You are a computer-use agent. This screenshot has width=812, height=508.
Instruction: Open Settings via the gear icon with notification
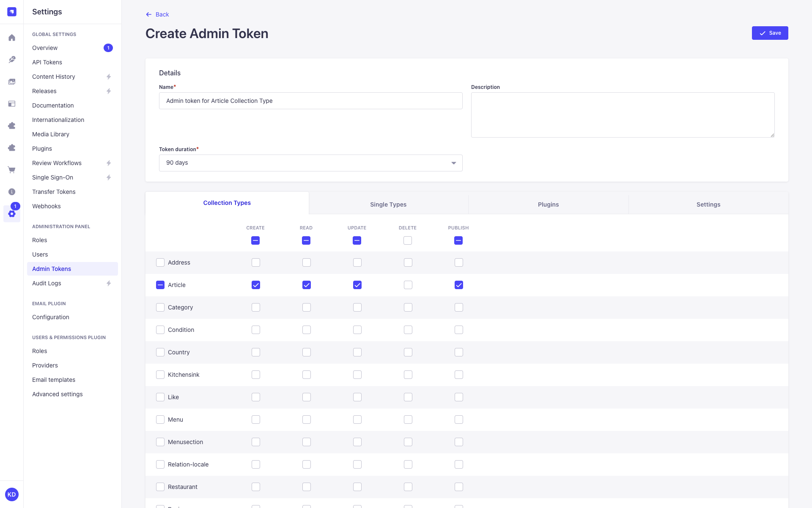pos(12,214)
